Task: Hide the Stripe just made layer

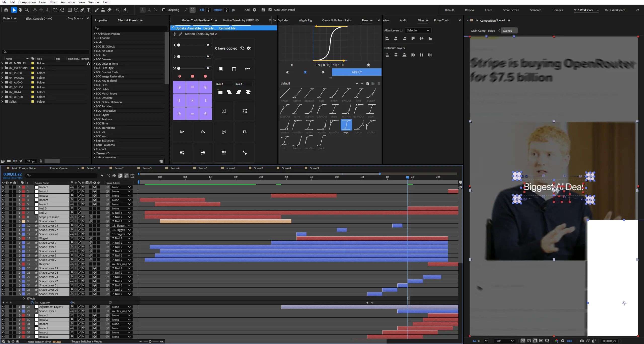Action: [x=3, y=217]
